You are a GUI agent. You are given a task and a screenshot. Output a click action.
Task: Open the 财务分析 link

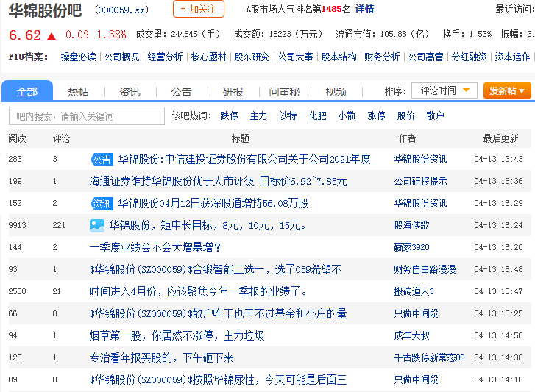(382, 57)
